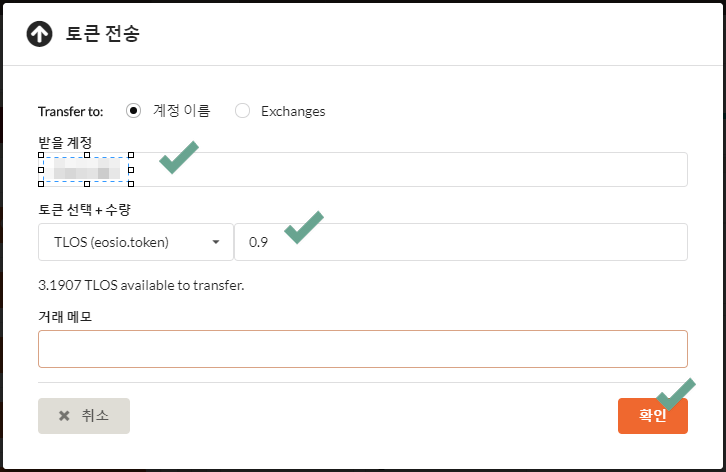Select the 계정 이름 radio button
726x472 pixels.
click(133, 111)
